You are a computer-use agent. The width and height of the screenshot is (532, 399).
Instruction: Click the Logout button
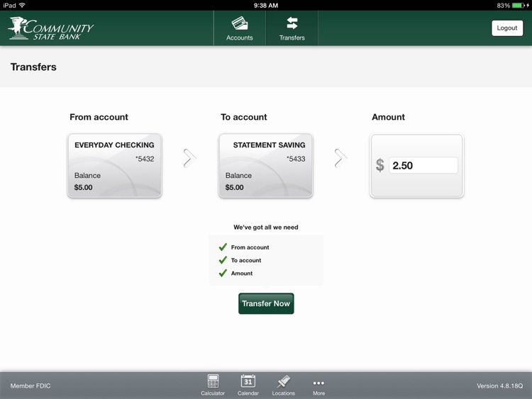[507, 28]
